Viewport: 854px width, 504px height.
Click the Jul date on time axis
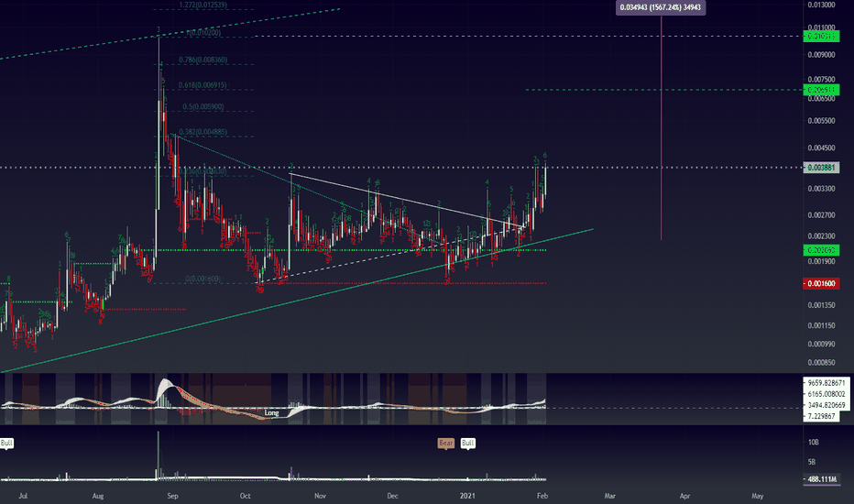pyautogui.click(x=23, y=496)
